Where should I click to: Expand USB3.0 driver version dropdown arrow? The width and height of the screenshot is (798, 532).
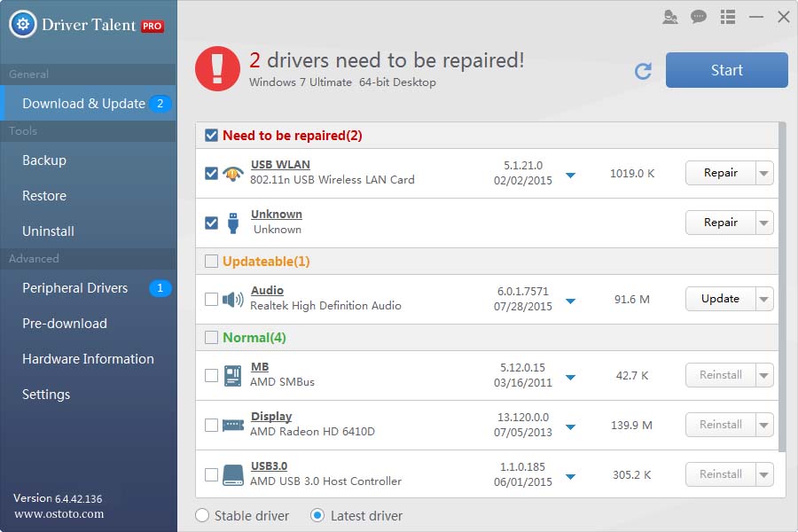point(570,476)
